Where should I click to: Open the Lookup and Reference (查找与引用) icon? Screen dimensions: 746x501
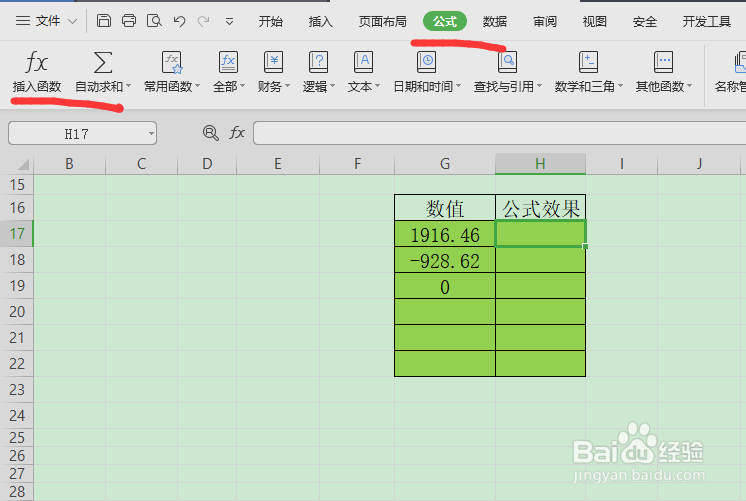point(507,62)
